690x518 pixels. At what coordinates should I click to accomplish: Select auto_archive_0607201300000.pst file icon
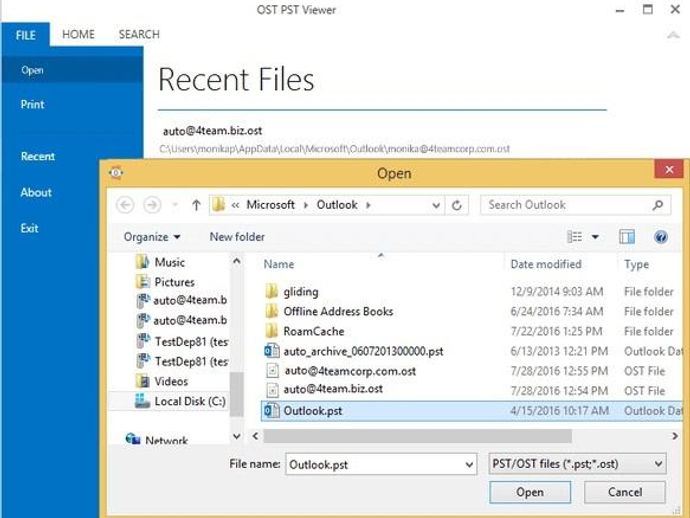[x=272, y=351]
